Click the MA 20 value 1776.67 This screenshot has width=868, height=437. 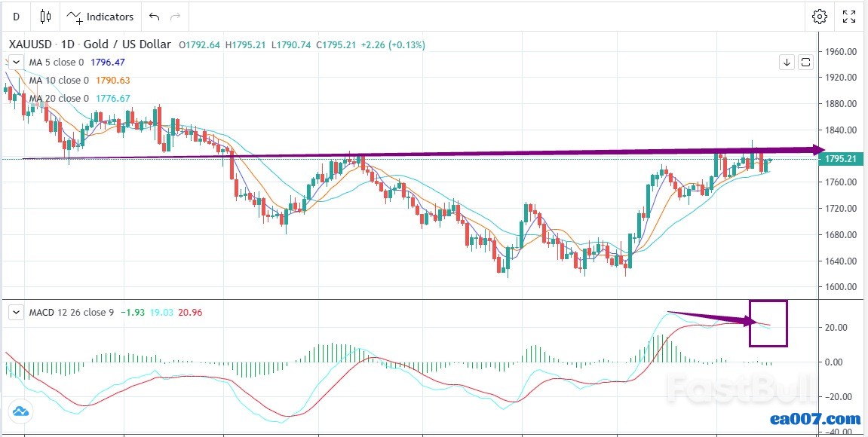(x=113, y=99)
